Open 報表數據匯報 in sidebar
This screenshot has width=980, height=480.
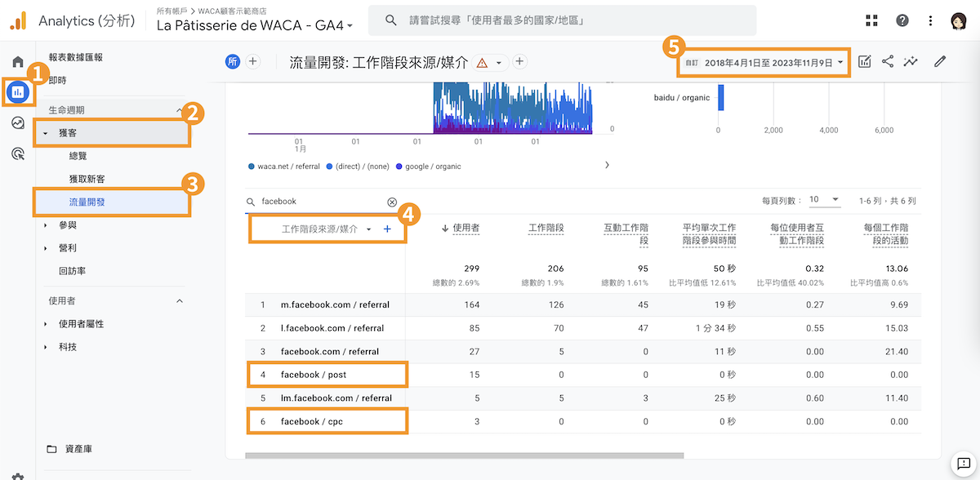tap(75, 57)
